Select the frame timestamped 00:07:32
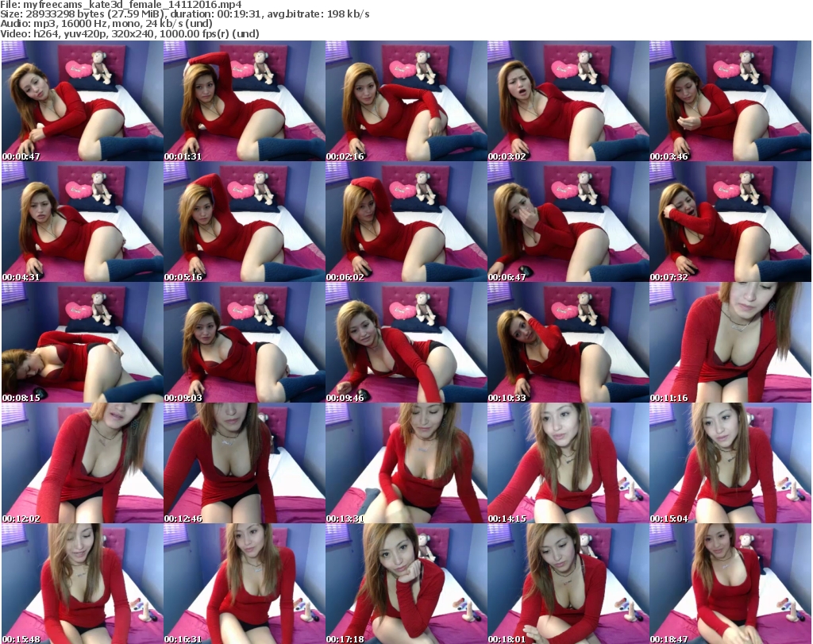Image resolution: width=813 pixels, height=644 pixels. (730, 222)
